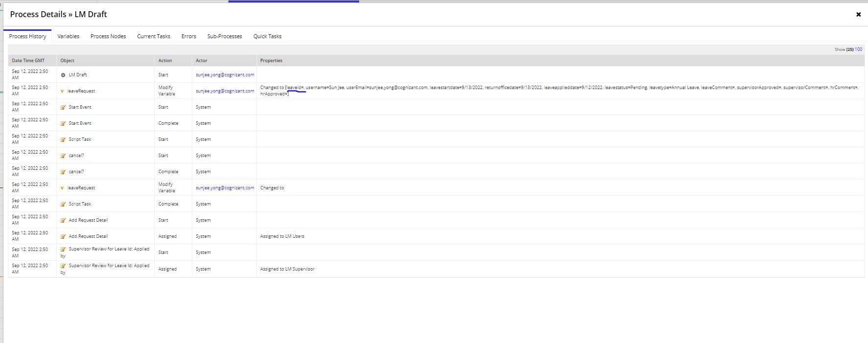Image resolution: width=868 pixels, height=343 pixels.
Task: Show 100 rows per page
Action: pyautogui.click(x=858, y=49)
